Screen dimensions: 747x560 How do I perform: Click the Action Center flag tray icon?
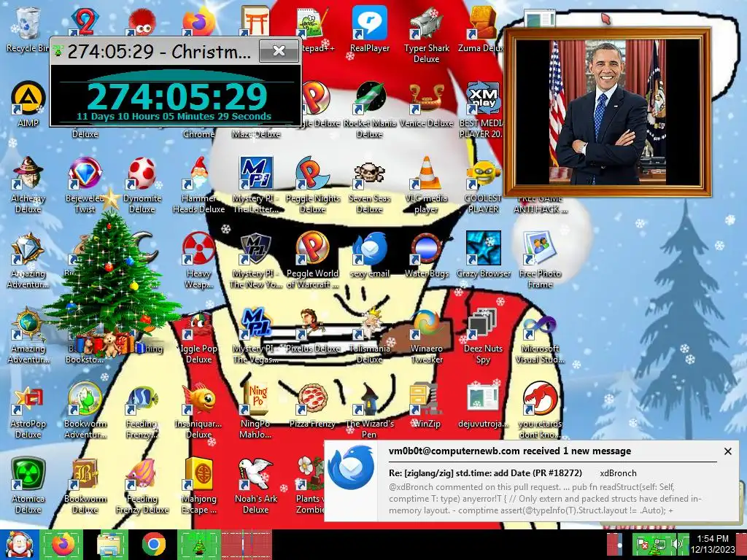click(642, 543)
